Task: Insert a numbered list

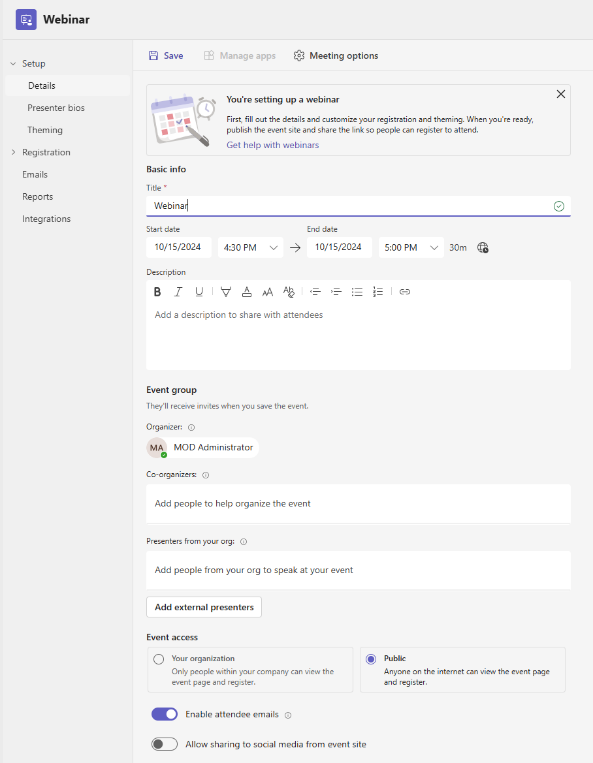Action: [x=378, y=292]
